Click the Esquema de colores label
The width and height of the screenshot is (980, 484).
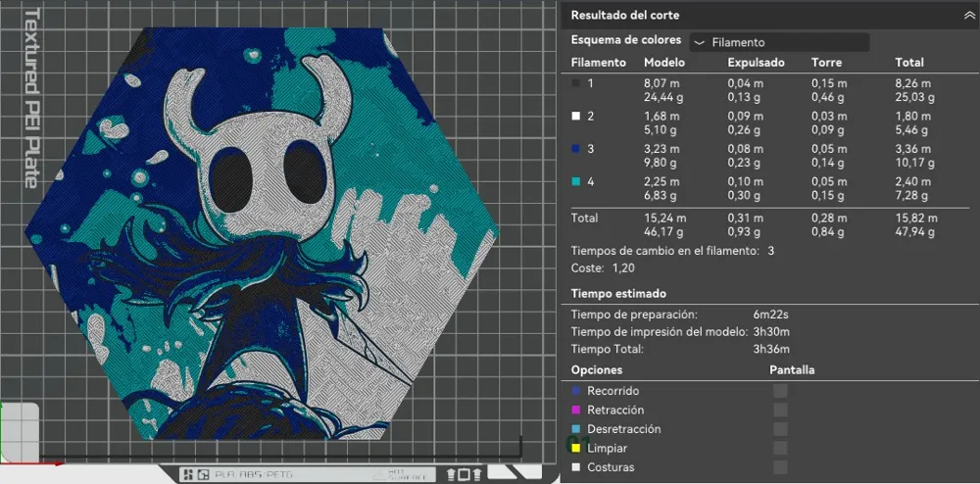tap(625, 40)
